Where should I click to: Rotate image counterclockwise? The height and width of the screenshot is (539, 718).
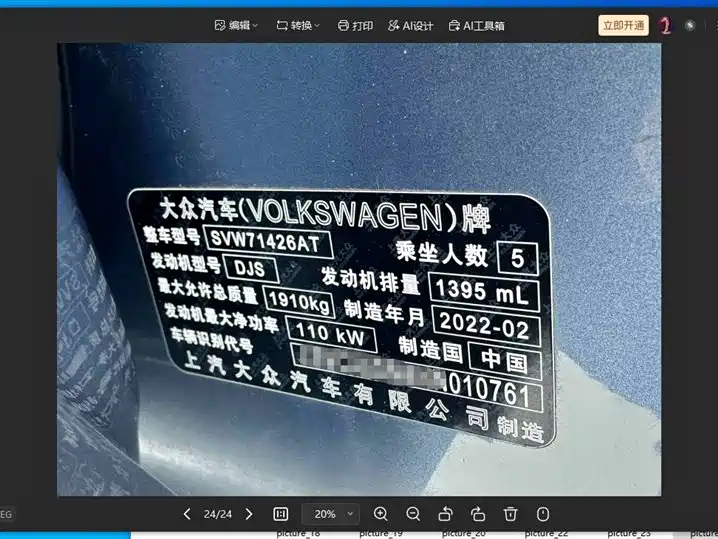(x=446, y=514)
